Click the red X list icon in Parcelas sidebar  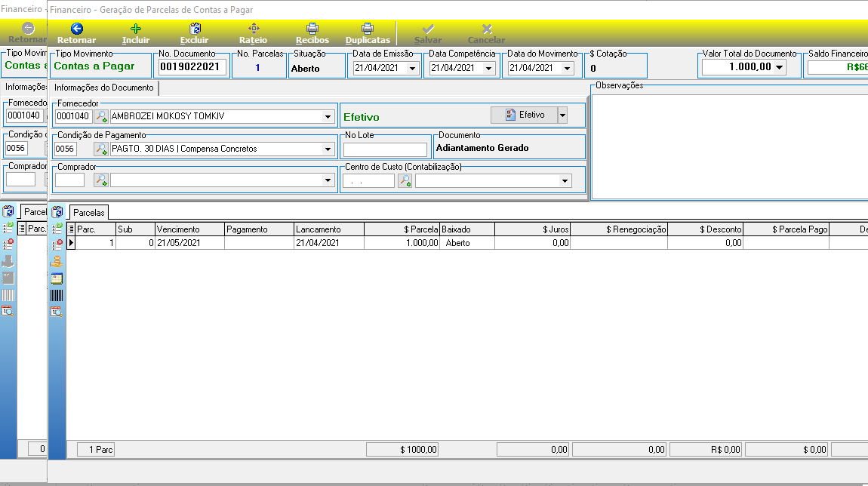[57, 245]
